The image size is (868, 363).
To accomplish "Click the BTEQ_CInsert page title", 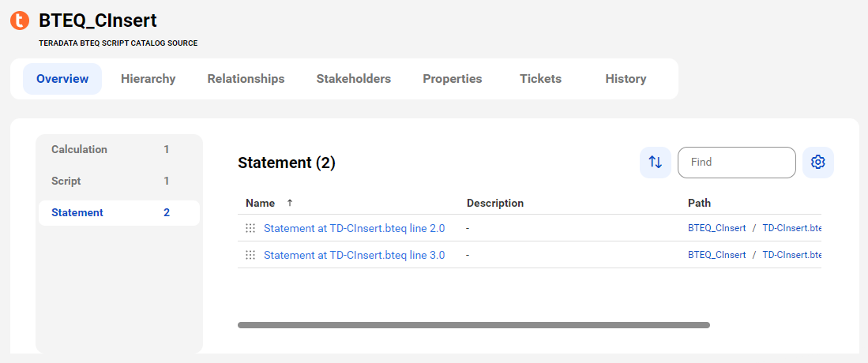I will point(98,21).
